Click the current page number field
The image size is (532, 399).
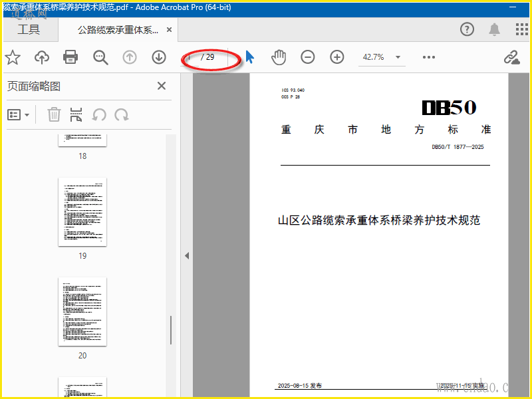coord(190,57)
